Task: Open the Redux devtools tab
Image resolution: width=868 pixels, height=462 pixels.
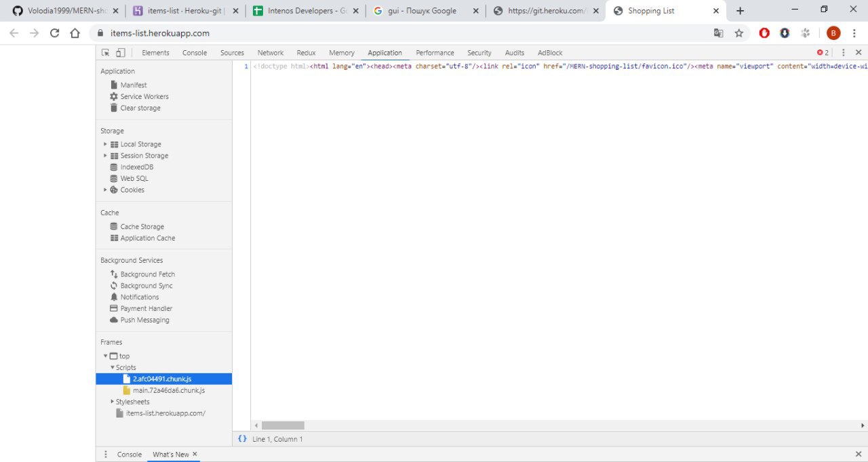Action: [306, 53]
